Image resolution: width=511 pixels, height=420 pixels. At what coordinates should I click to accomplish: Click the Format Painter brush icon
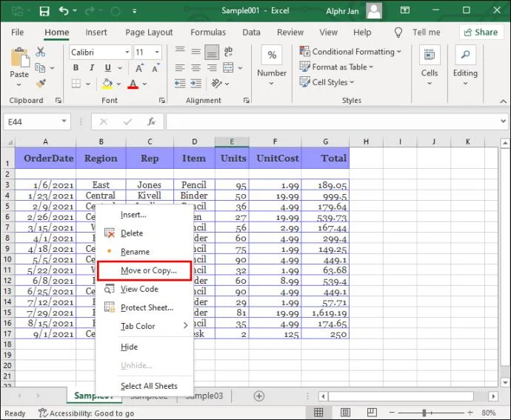coord(41,84)
